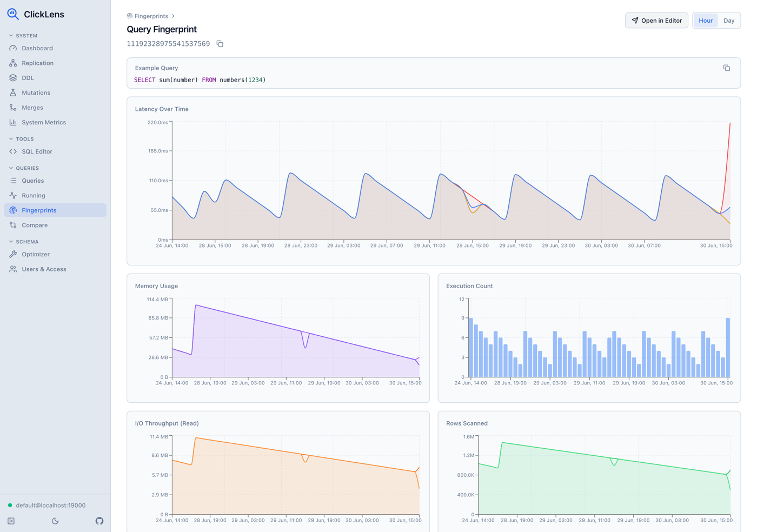Screen dimensions: 757x532
Task: Click the breadcrumb fingerprint icon
Action: (130, 16)
